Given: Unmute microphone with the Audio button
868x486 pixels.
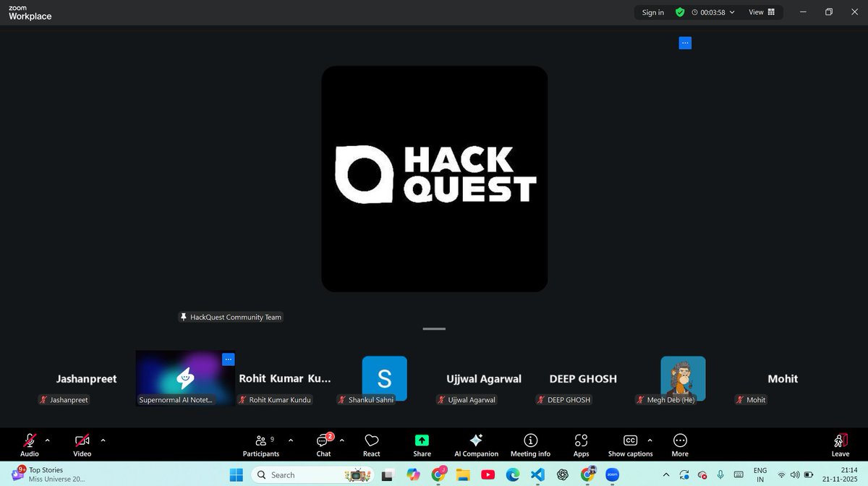Looking at the screenshot, I should tap(30, 445).
